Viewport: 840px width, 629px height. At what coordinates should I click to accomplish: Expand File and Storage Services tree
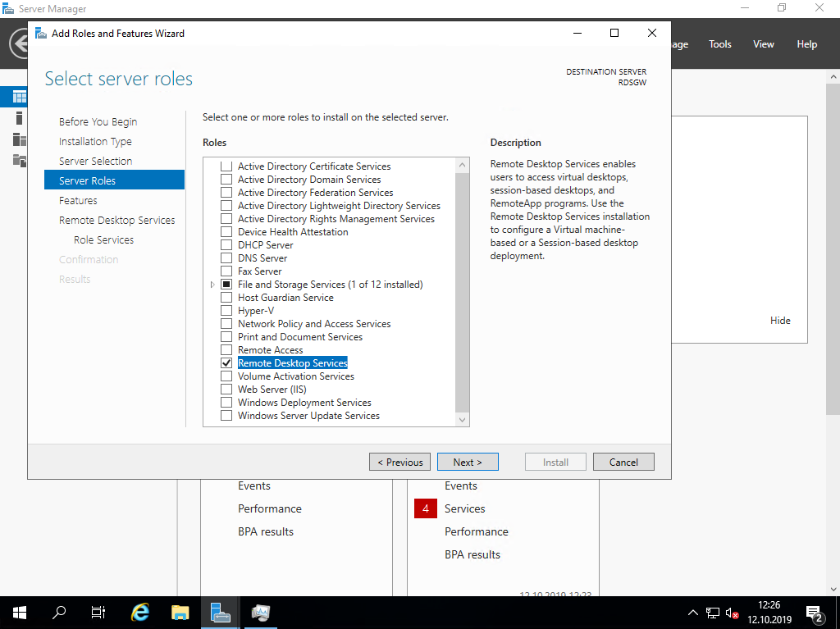(212, 285)
